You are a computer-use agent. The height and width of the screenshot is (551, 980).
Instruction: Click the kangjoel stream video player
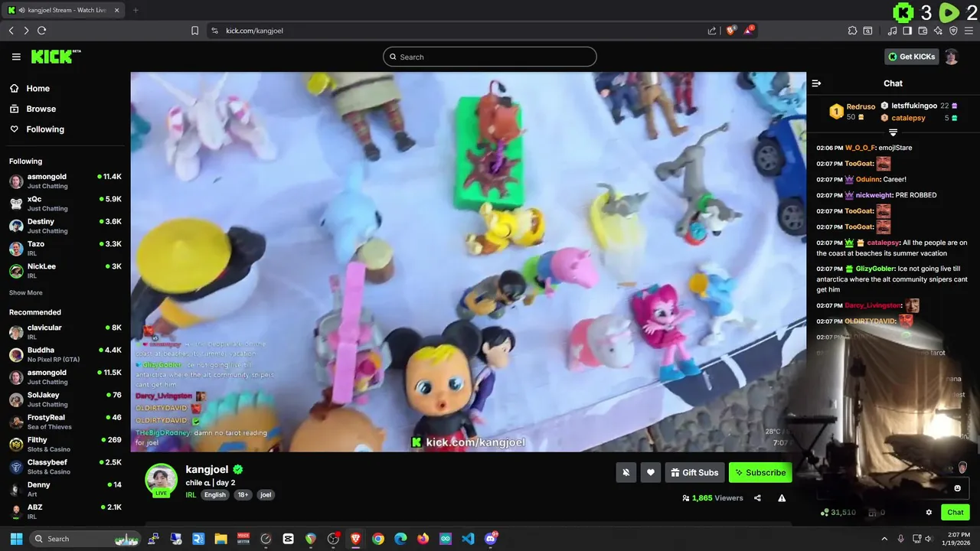pyautogui.click(x=469, y=262)
